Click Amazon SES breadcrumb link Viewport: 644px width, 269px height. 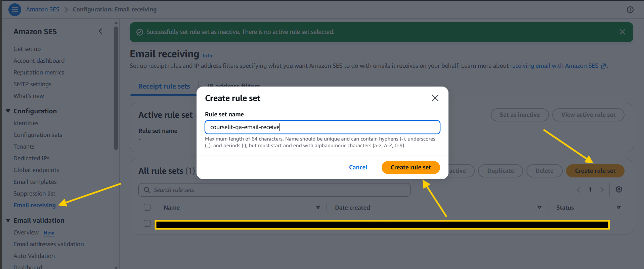coord(43,9)
